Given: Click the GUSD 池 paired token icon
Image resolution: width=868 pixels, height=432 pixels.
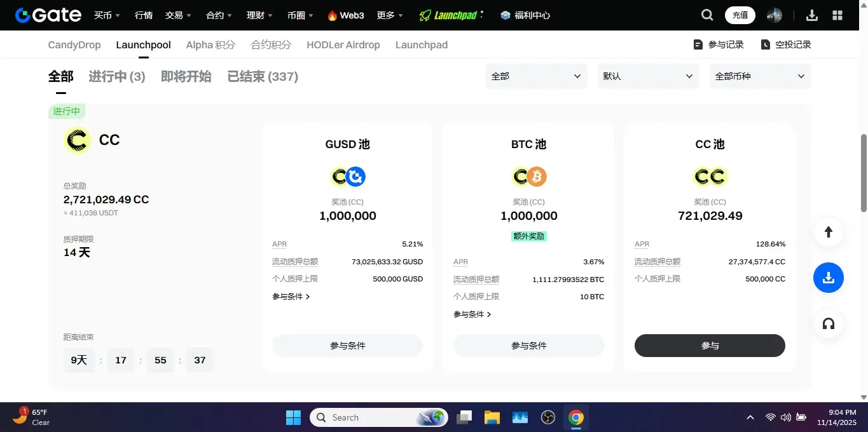Looking at the screenshot, I should click(x=348, y=176).
